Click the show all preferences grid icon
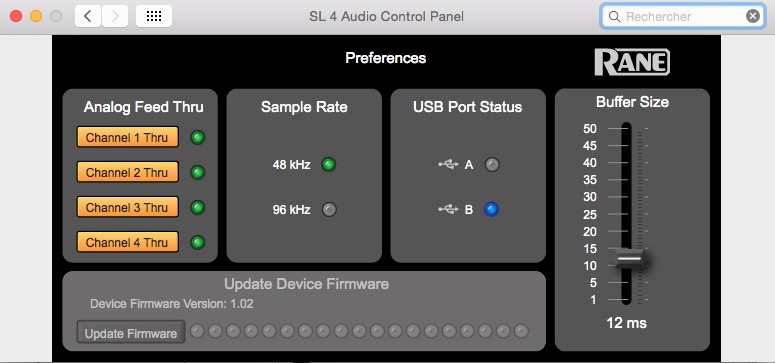The width and height of the screenshot is (775, 363). point(154,16)
